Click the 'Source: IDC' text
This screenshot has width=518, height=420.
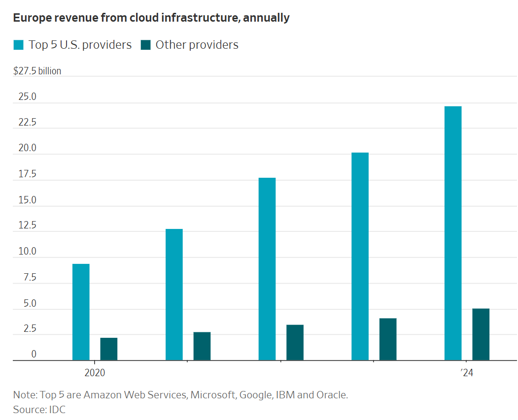tap(39, 409)
